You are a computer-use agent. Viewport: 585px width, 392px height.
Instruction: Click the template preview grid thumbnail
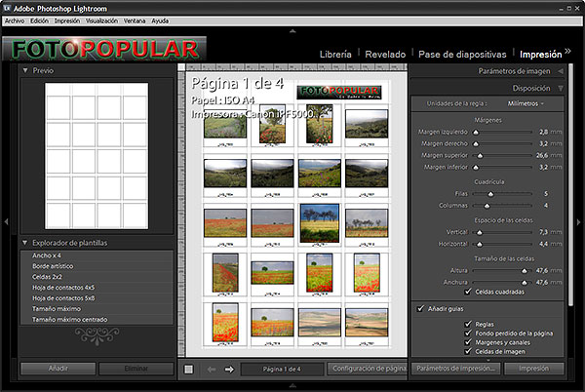click(97, 156)
